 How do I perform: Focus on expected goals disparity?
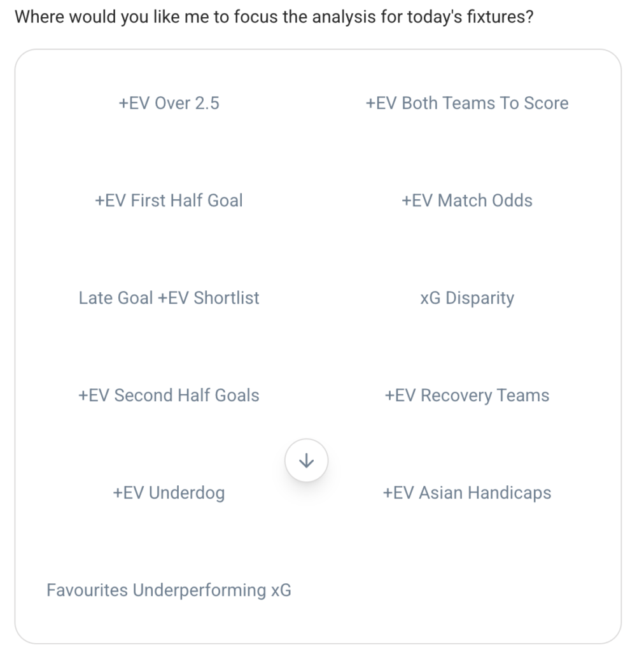(466, 298)
